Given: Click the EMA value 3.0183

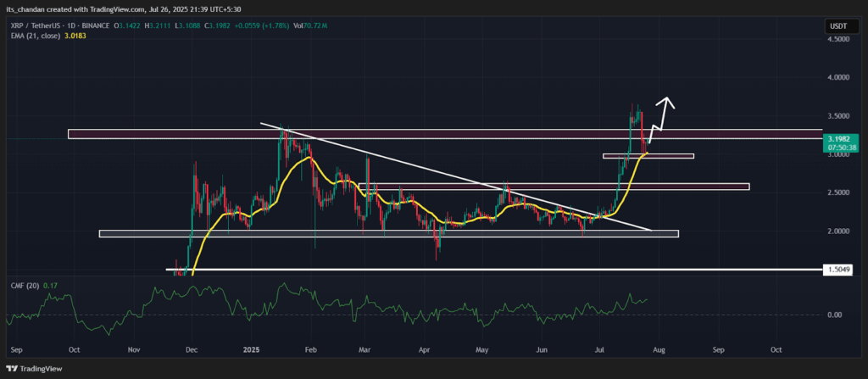Looking at the screenshot, I should (x=75, y=36).
